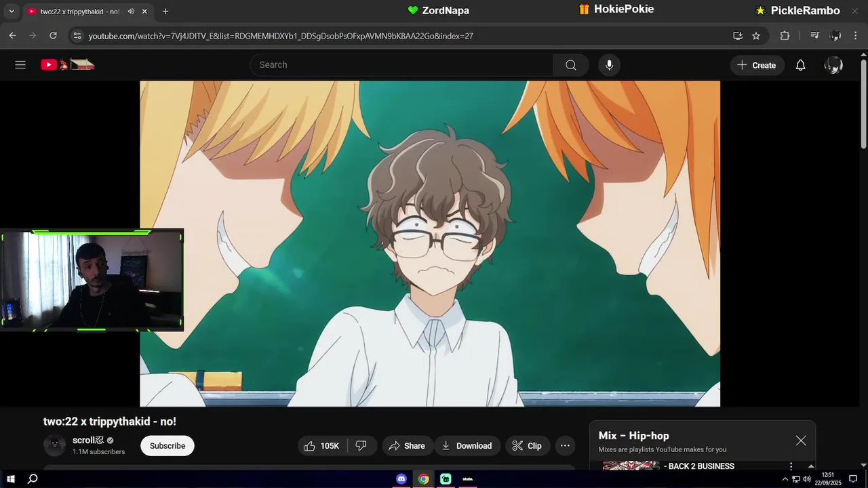Click the BACK 2 BUSINESS playlist thumbnail

pyautogui.click(x=631, y=466)
